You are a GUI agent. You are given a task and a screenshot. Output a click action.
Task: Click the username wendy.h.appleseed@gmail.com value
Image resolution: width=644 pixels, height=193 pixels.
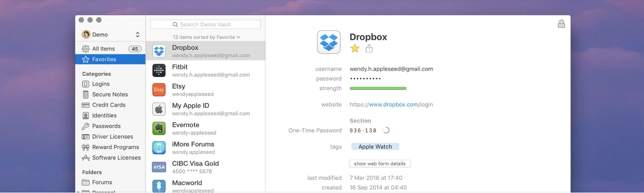[x=391, y=69]
